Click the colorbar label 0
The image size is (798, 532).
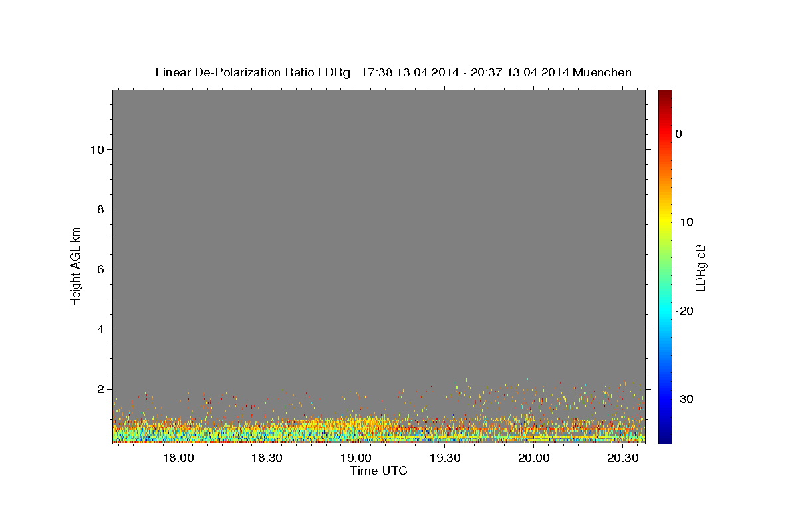[678, 134]
